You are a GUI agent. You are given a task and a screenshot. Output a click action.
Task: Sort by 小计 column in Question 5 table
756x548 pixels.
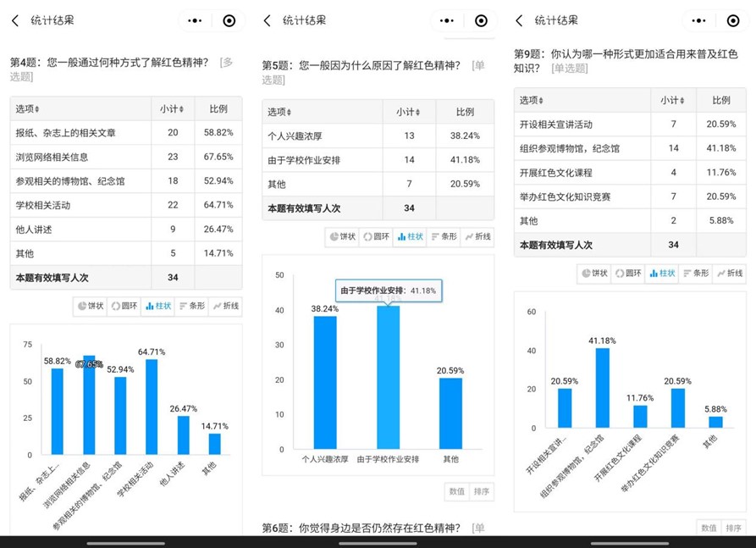(x=411, y=112)
